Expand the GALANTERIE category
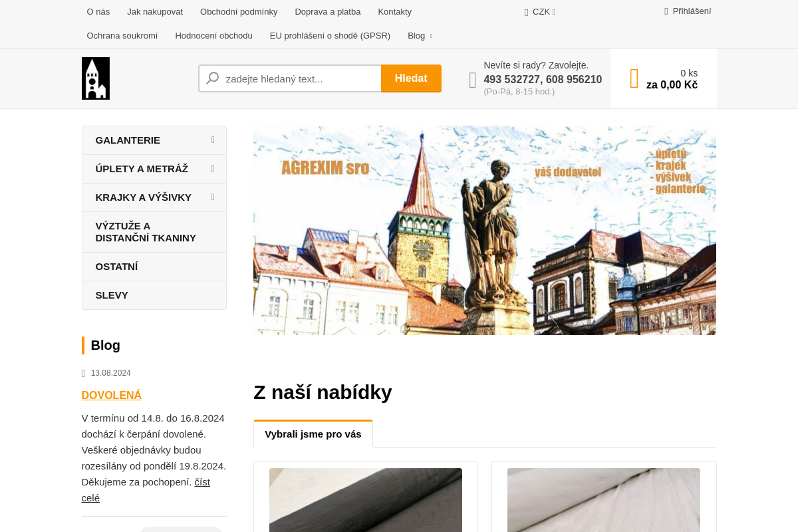This screenshot has width=798, height=532. [213, 140]
